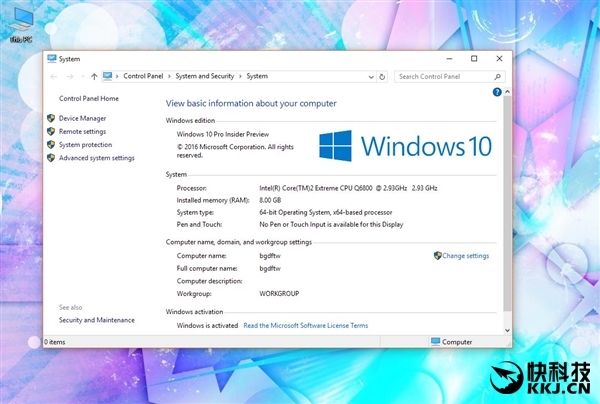Click into the Search Control Panel field

[440, 76]
